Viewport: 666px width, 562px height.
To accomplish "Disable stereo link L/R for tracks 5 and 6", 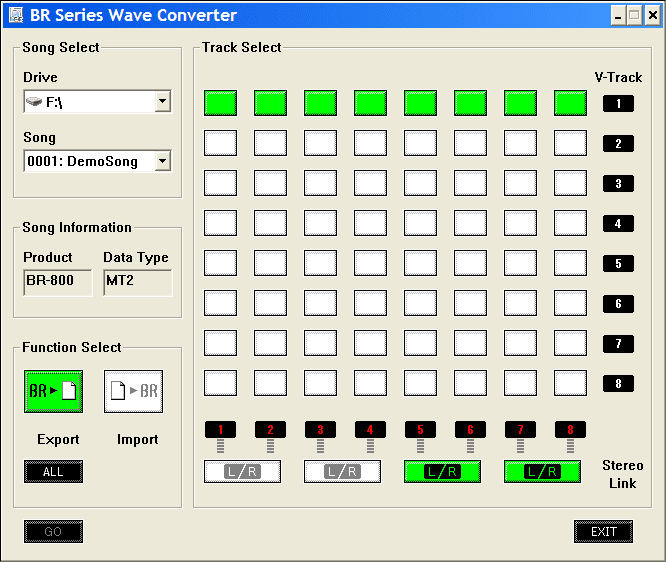I will point(443,472).
